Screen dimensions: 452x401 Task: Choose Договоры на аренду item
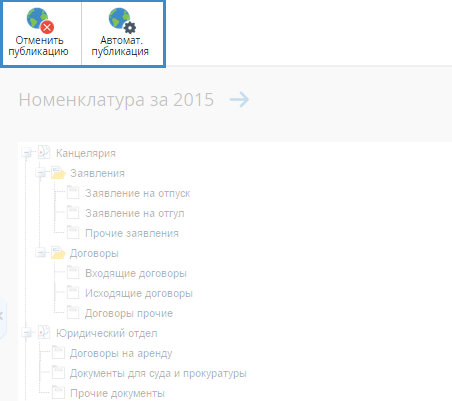tap(121, 353)
